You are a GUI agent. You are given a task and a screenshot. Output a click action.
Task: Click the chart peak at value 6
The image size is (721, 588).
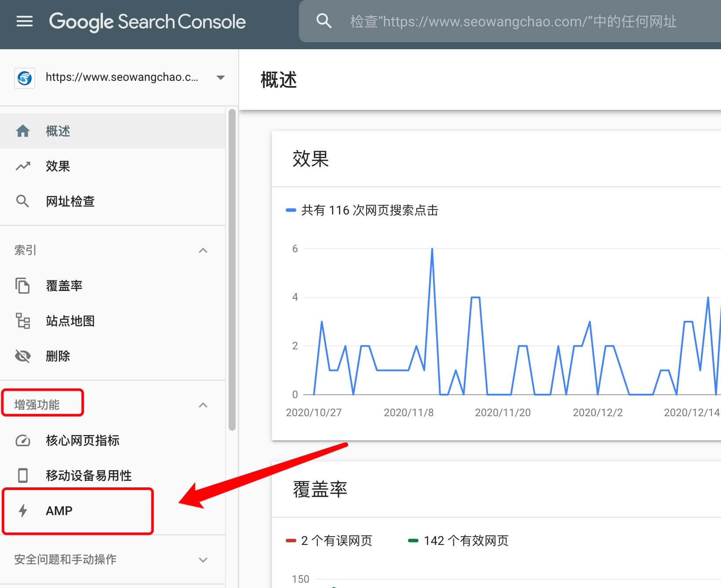pos(432,249)
